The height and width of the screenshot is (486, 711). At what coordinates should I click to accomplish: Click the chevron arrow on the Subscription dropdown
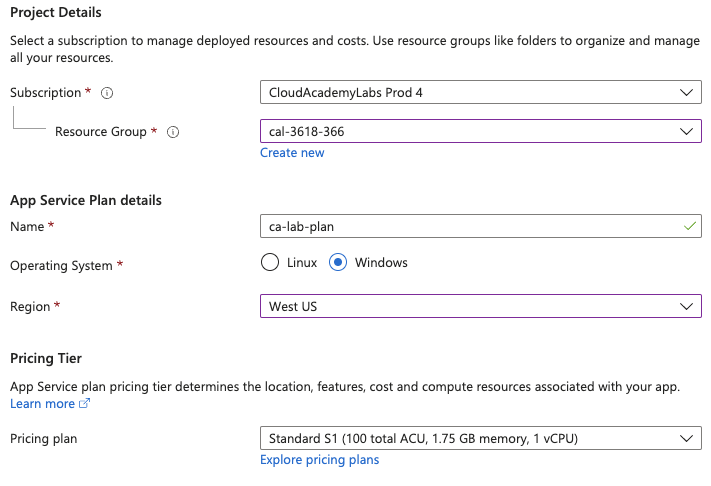point(686,93)
